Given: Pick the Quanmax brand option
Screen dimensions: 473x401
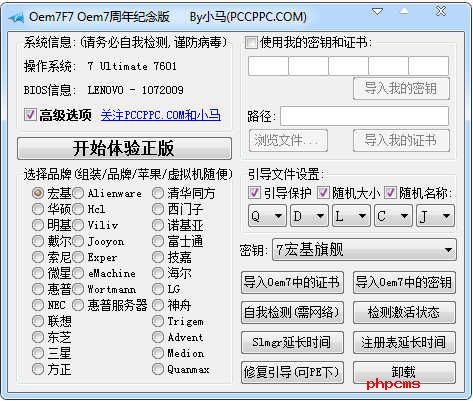Looking at the screenshot, I should click(x=158, y=369).
